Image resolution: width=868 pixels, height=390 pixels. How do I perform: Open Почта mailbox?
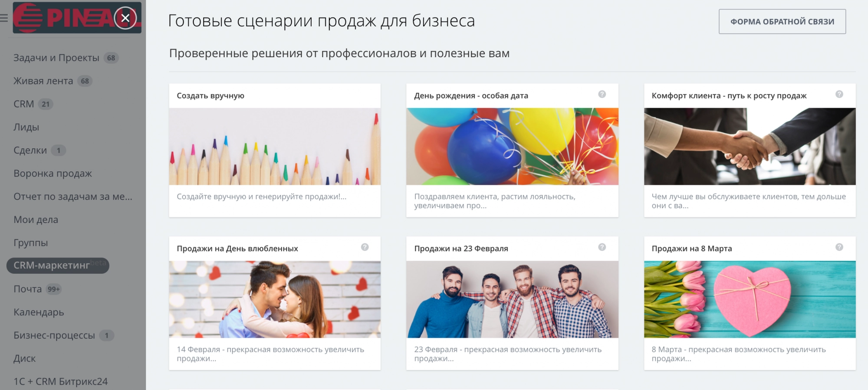(27, 289)
